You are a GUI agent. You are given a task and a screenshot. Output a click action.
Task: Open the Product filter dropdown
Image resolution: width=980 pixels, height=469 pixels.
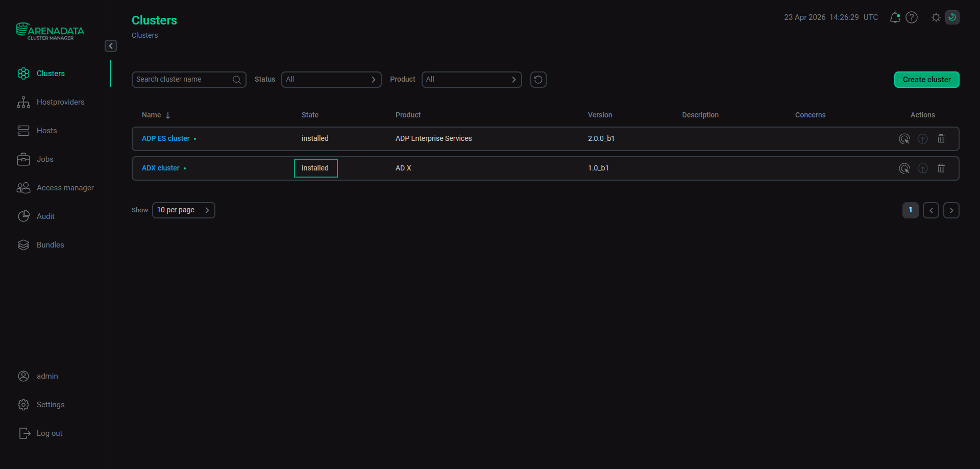point(472,80)
